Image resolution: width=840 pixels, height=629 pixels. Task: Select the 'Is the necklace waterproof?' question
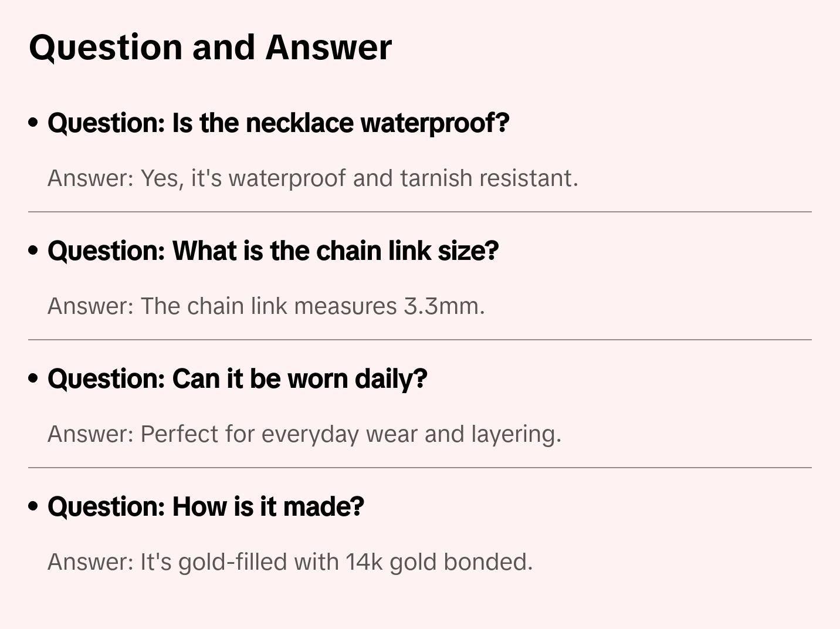(279, 123)
